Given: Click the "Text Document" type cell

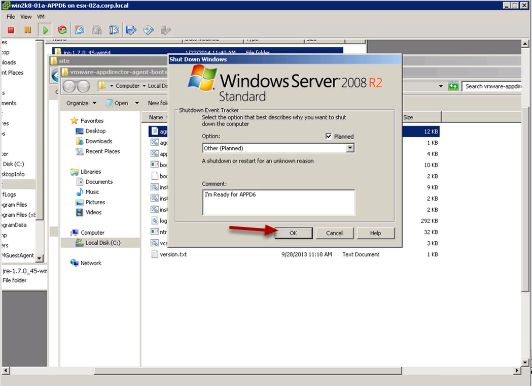Looking at the screenshot, I should [x=361, y=254].
